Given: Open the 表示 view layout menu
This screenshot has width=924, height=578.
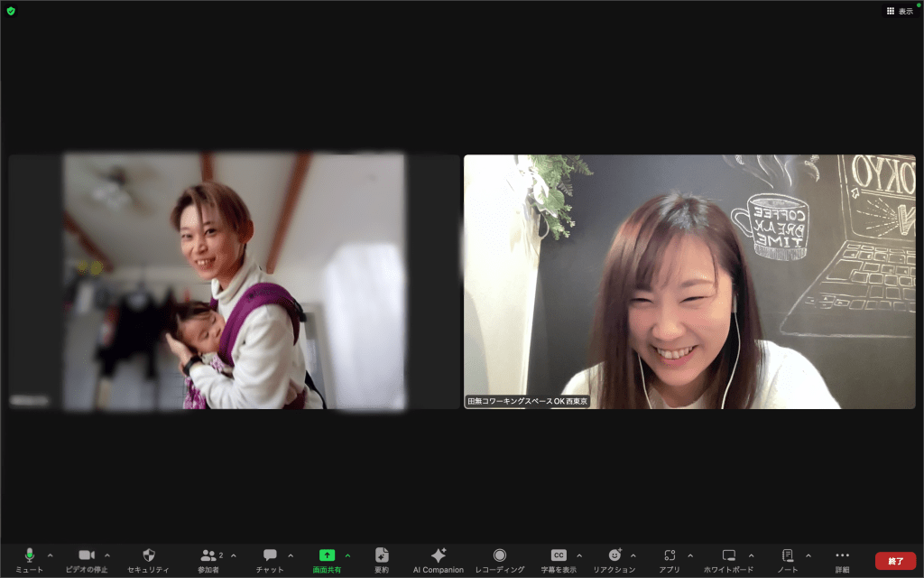Looking at the screenshot, I should tap(900, 11).
